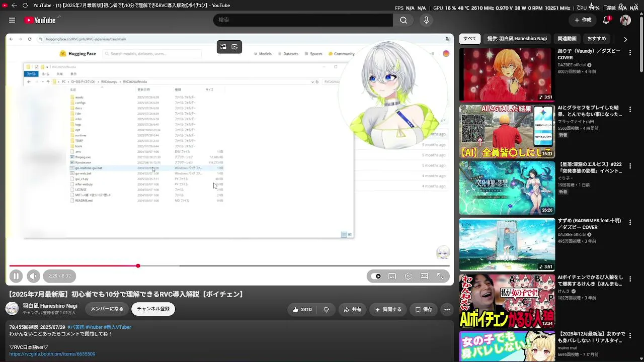644x362 pixels.
Task: Open options menu for AIボイチェンでかるび人狼 video
Action: (630, 279)
